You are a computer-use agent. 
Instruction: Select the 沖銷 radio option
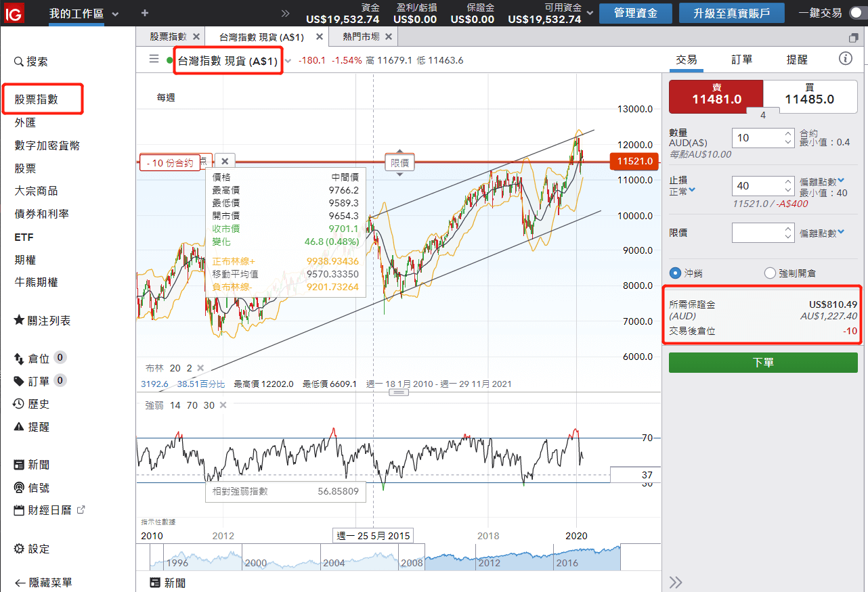coord(674,273)
